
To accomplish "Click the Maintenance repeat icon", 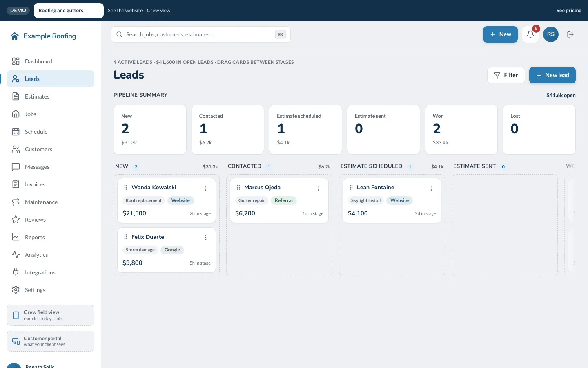I will click(x=16, y=202).
